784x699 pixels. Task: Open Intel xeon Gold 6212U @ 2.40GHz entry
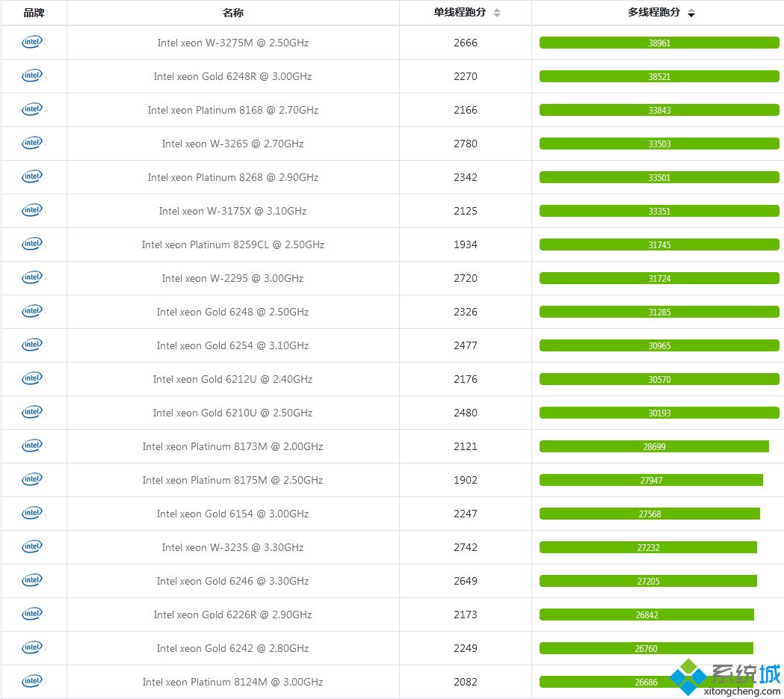(x=233, y=379)
